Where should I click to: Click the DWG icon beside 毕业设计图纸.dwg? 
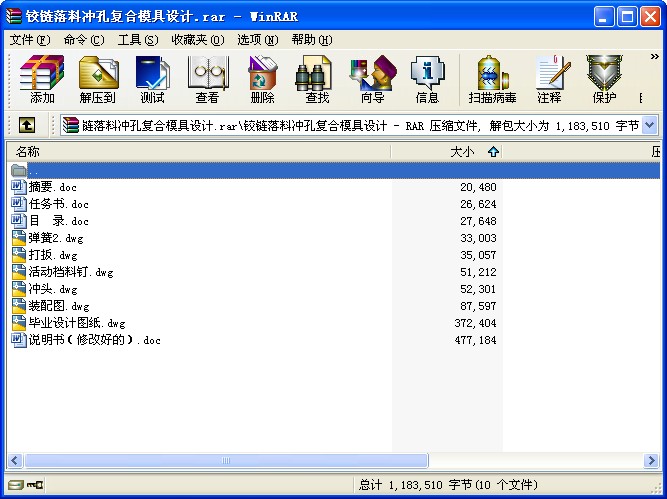(19, 323)
